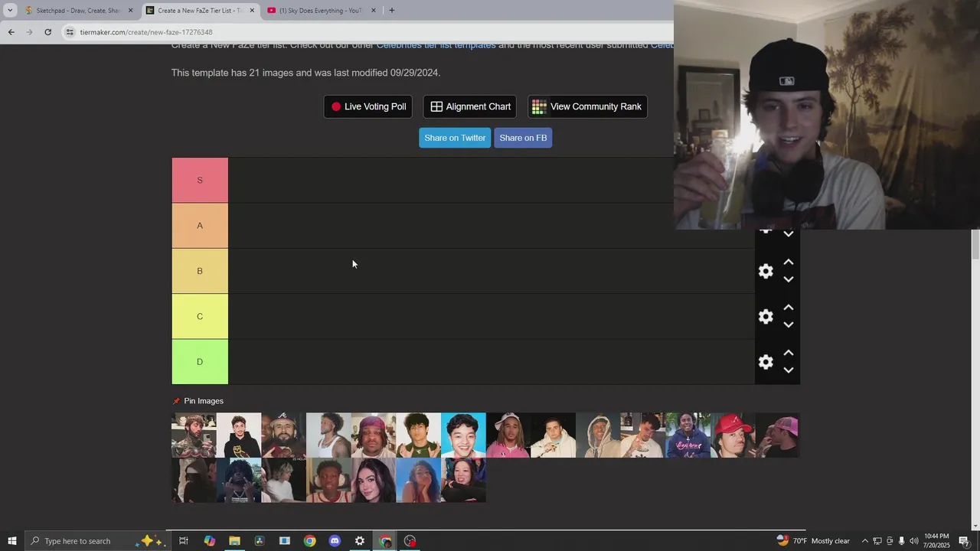980x551 pixels.
Task: Select the green D tier label
Action: pos(200,361)
